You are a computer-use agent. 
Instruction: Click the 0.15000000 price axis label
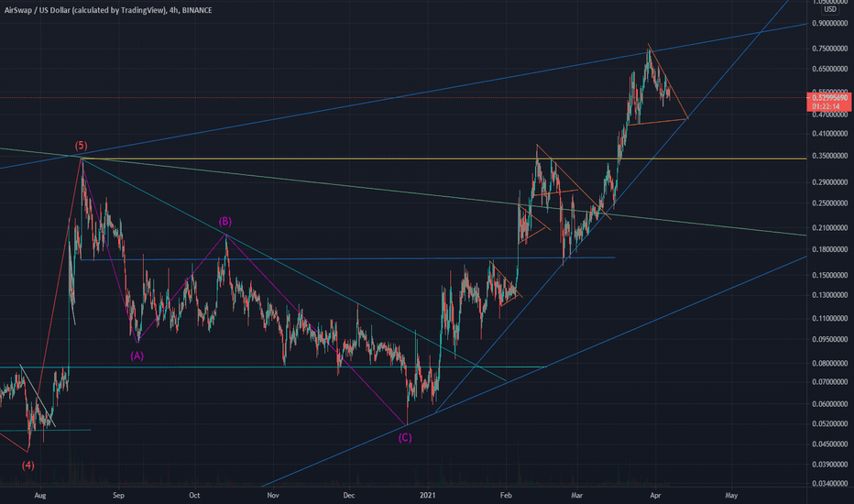[829, 275]
